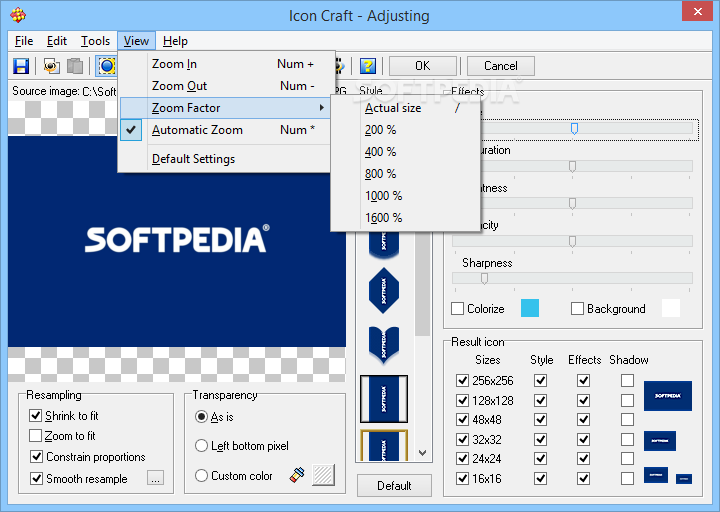Select the blue circle selection tool icon
720x512 pixels.
point(107,66)
